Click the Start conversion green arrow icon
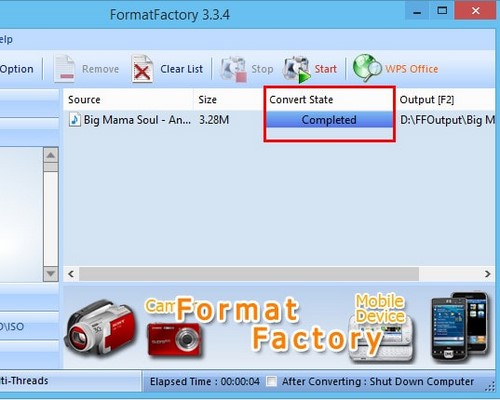Screen dimensions: 500x400 (296, 69)
